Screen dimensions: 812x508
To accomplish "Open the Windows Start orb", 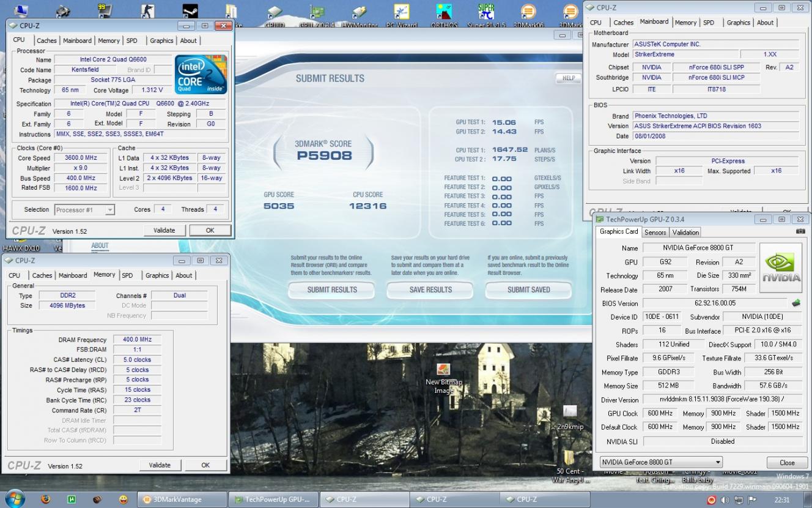I will click(13, 499).
